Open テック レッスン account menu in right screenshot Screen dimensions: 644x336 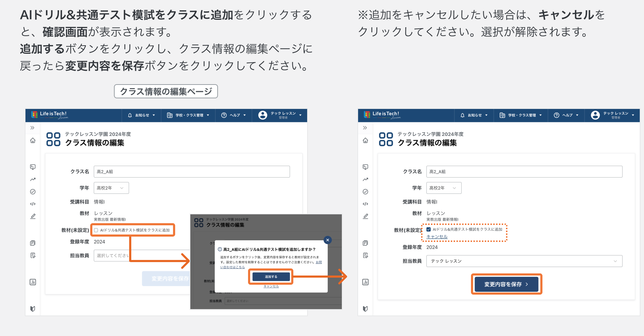tap(613, 115)
